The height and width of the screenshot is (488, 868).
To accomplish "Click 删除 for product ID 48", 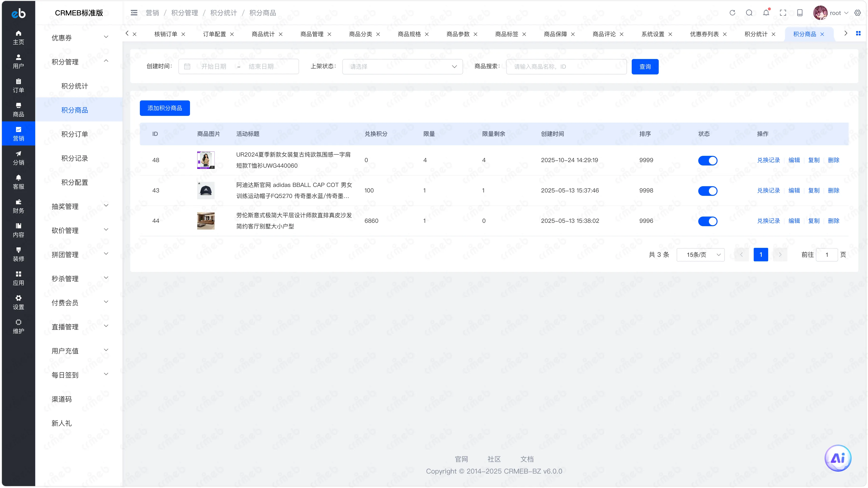I will [x=833, y=160].
